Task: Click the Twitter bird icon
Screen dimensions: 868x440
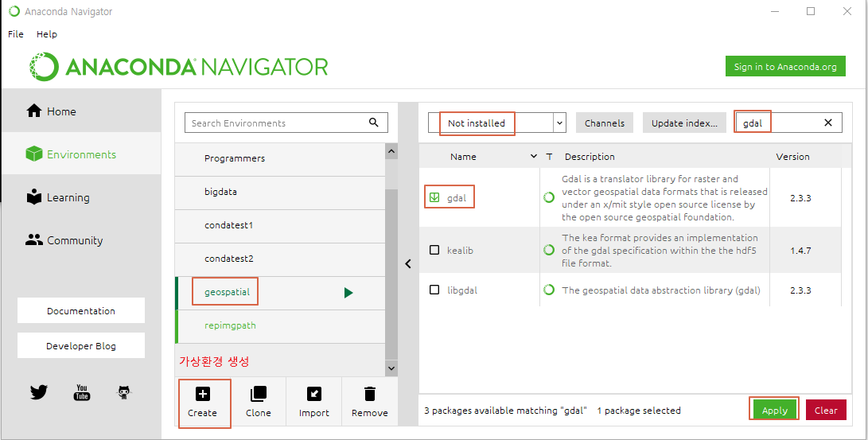Action: pyautogui.click(x=39, y=392)
